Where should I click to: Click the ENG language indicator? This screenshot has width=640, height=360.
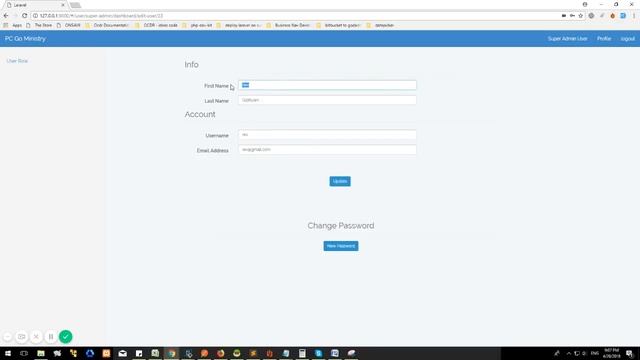595,353
